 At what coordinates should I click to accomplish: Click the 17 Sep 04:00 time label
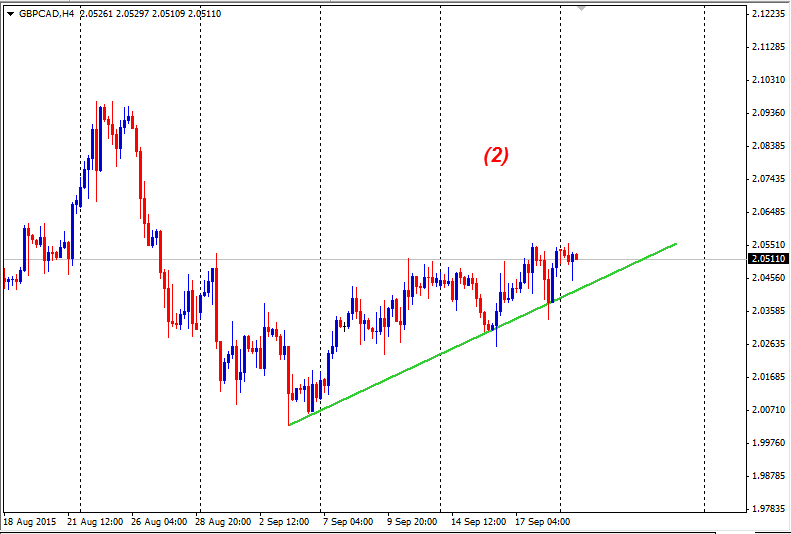pos(542,521)
